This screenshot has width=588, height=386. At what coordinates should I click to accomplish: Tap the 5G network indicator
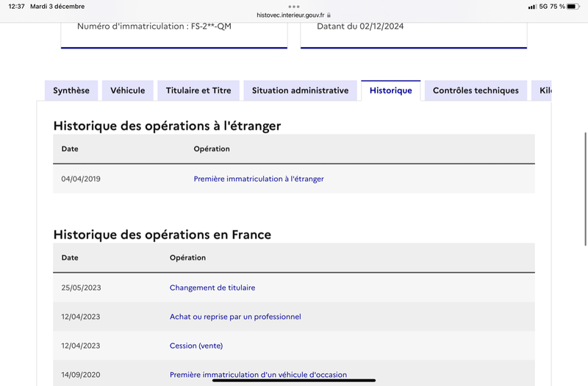pyautogui.click(x=543, y=7)
